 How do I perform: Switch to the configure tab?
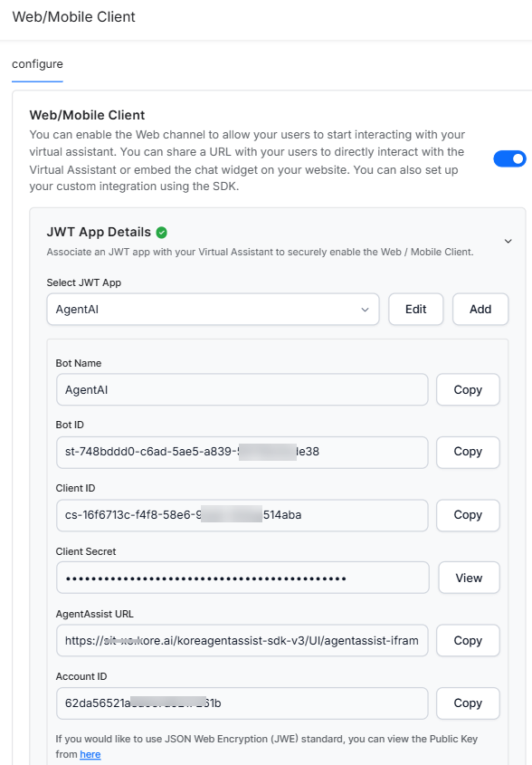pos(37,64)
